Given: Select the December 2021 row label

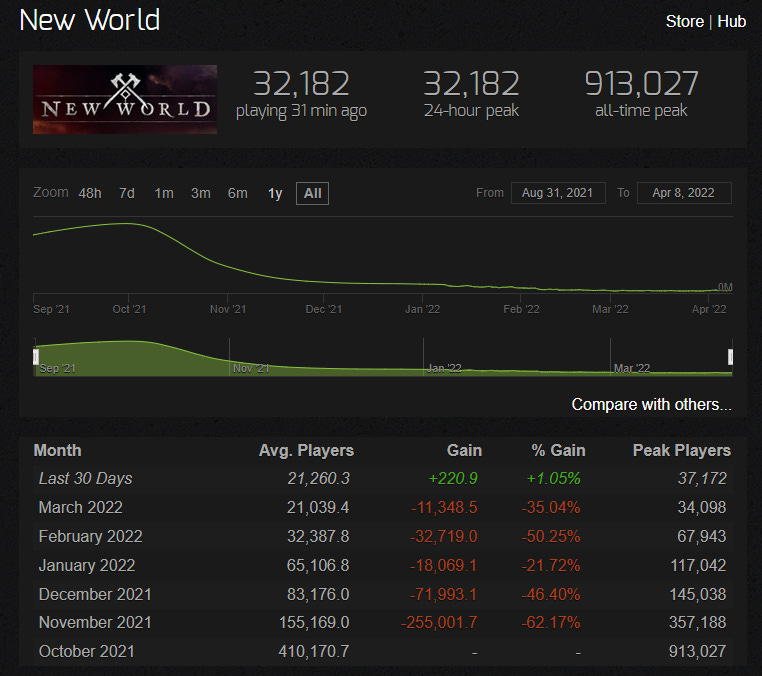Looking at the screenshot, I should click(95, 594).
